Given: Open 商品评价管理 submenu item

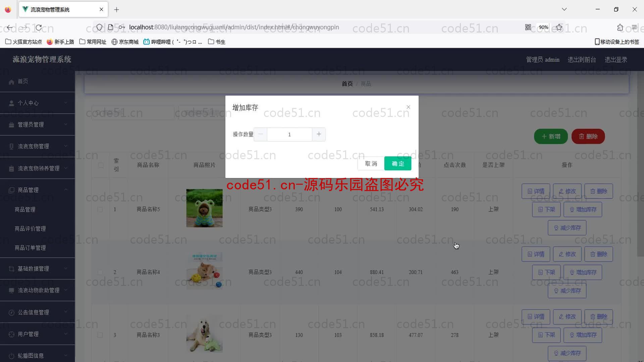Looking at the screenshot, I should pos(30,229).
